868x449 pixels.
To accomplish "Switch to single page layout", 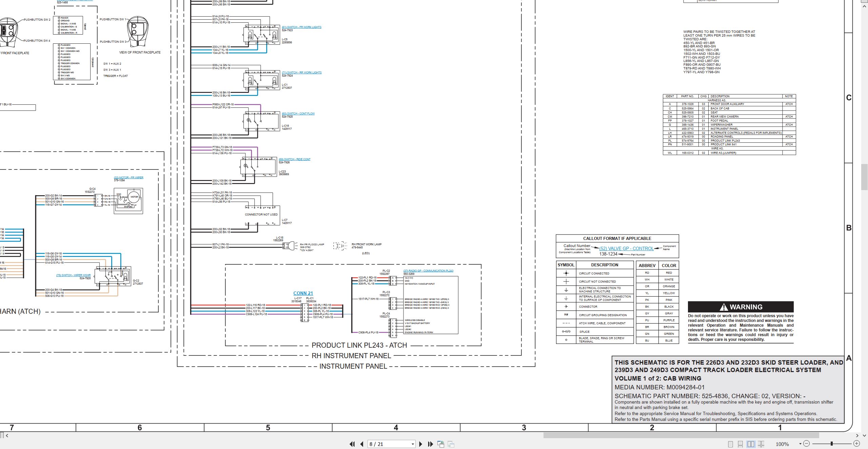I will point(731,444).
